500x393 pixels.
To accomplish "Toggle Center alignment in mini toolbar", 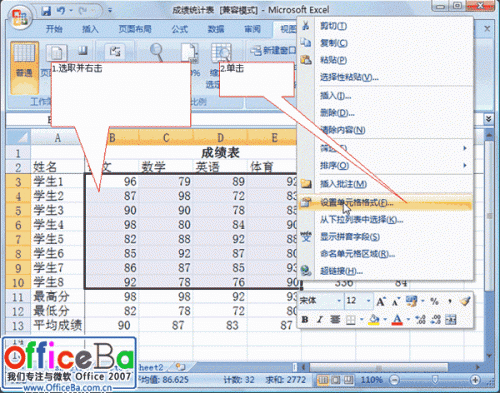I will 335,320.
